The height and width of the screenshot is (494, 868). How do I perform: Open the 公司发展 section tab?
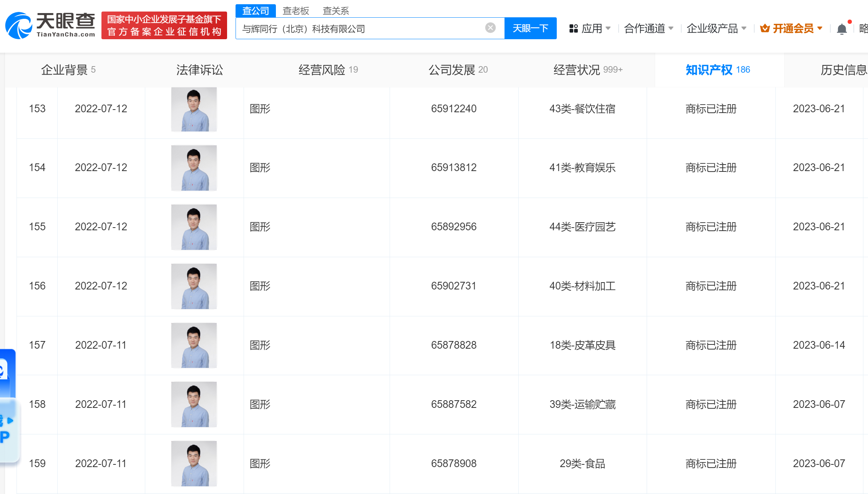coord(458,70)
